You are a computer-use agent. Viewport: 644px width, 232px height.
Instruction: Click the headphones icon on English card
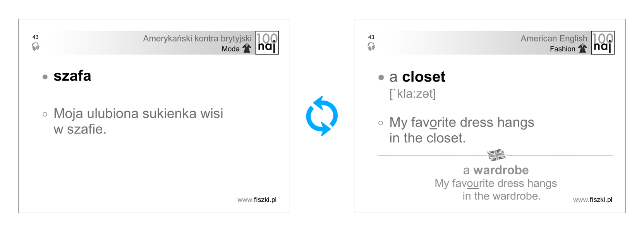pyautogui.click(x=371, y=47)
